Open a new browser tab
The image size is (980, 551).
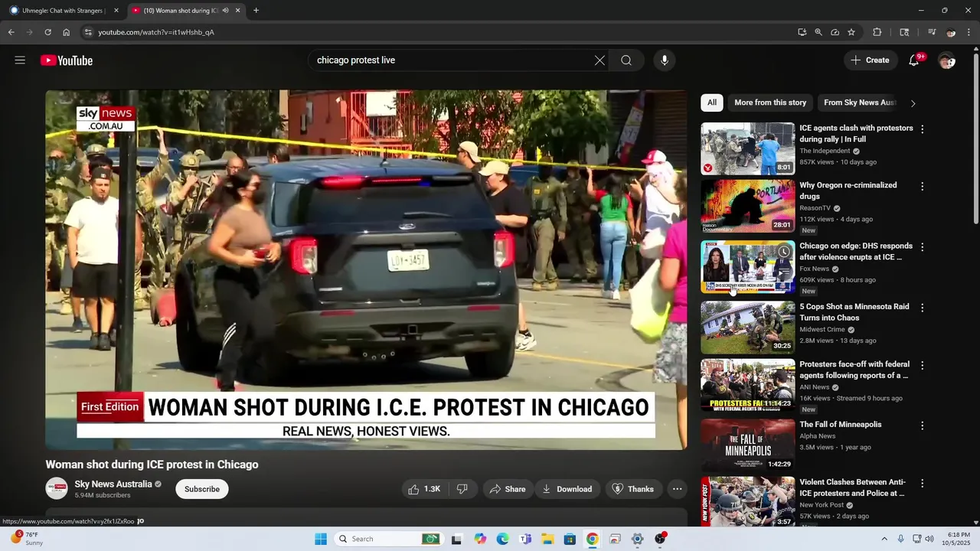256,11
